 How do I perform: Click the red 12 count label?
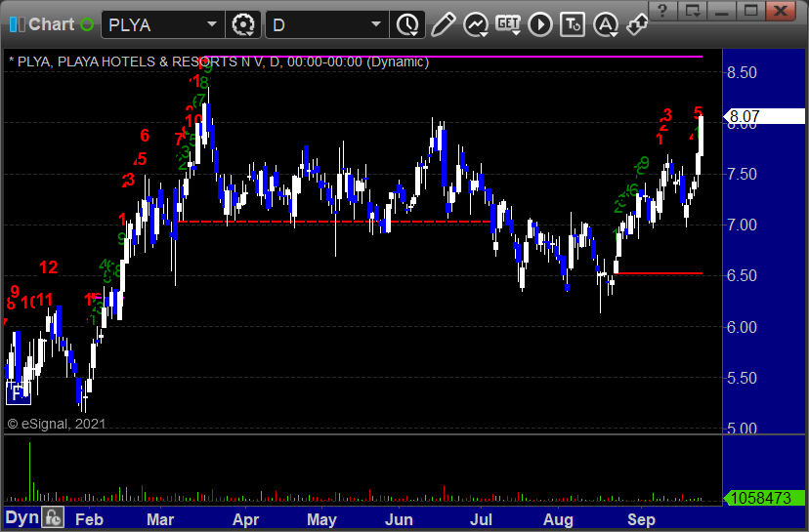(49, 267)
